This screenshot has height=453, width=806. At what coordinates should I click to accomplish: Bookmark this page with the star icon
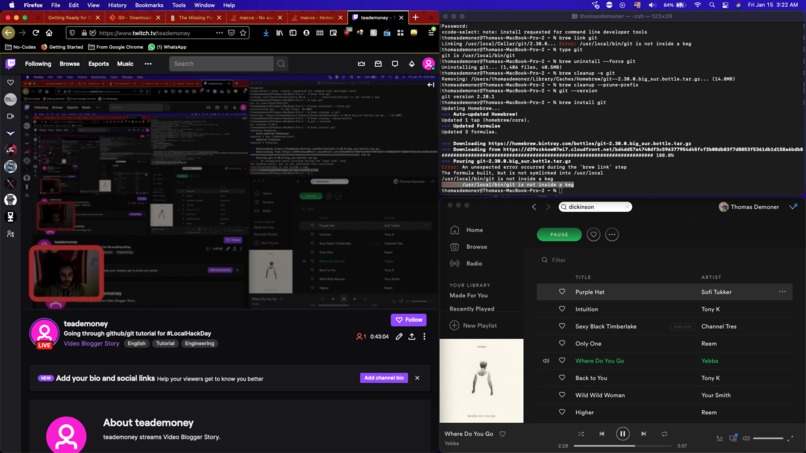pos(243,33)
